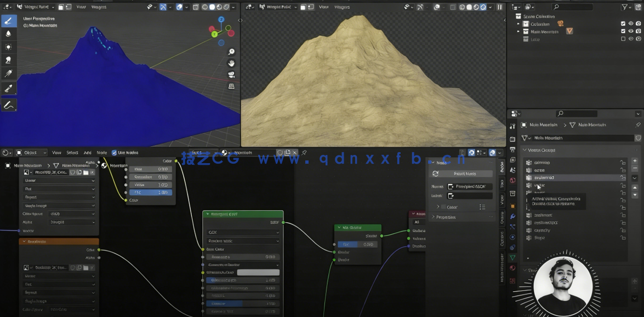The width and height of the screenshot is (644, 317).
Task: Click the pin icon in the shader editor header
Action: (x=304, y=153)
